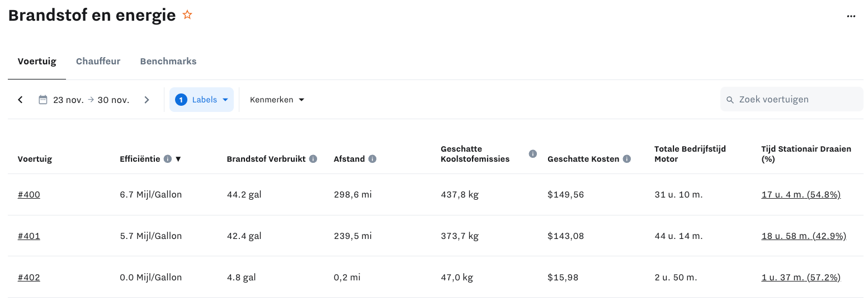The height and width of the screenshot is (305, 868).
Task: Show info for Geschatte Kosten column
Action: tap(627, 159)
